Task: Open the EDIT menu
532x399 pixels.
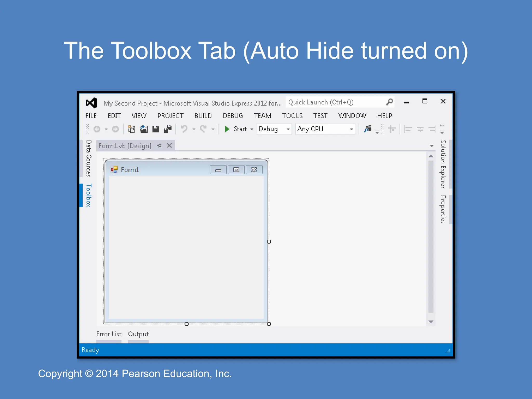Action: [x=114, y=116]
